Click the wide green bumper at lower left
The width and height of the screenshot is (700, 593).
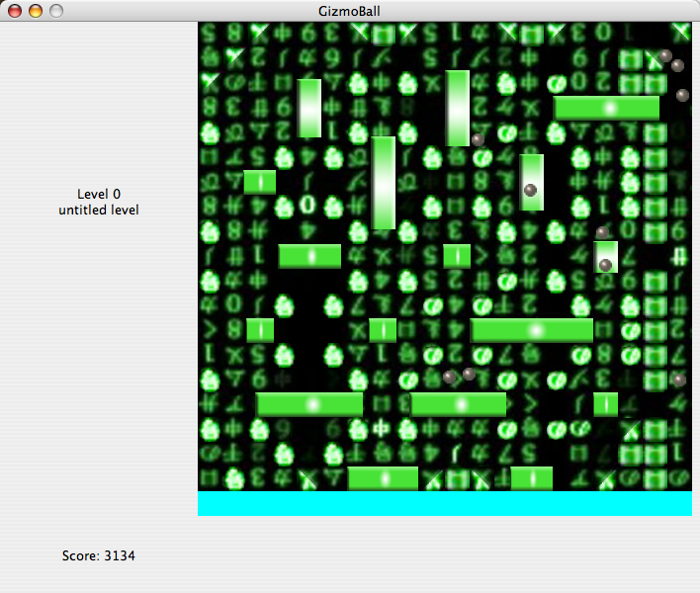click(309, 404)
